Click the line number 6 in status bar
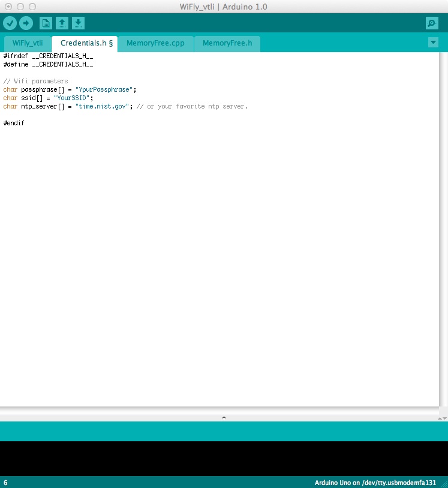Screen dimensions: 448x488 click(x=5, y=483)
